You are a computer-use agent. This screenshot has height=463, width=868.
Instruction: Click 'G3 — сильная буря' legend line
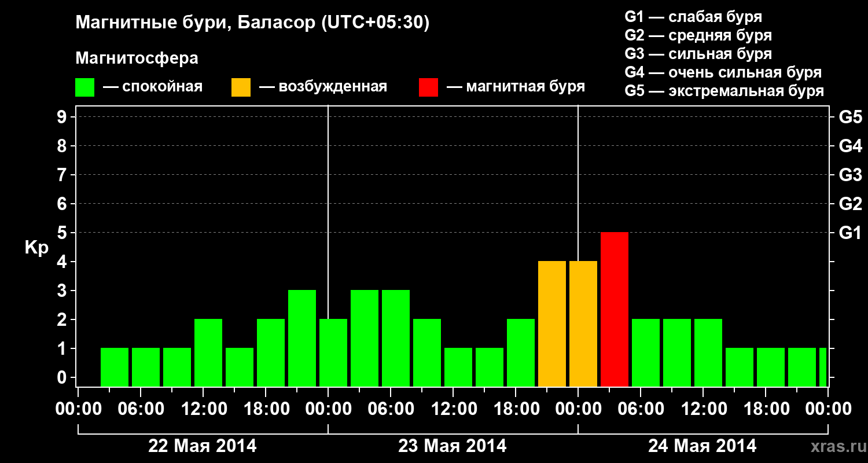pos(698,54)
